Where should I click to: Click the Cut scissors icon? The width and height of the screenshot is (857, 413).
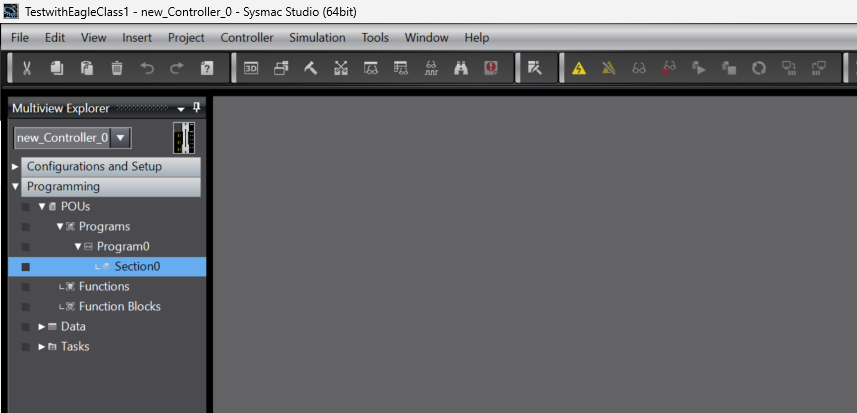[27, 68]
